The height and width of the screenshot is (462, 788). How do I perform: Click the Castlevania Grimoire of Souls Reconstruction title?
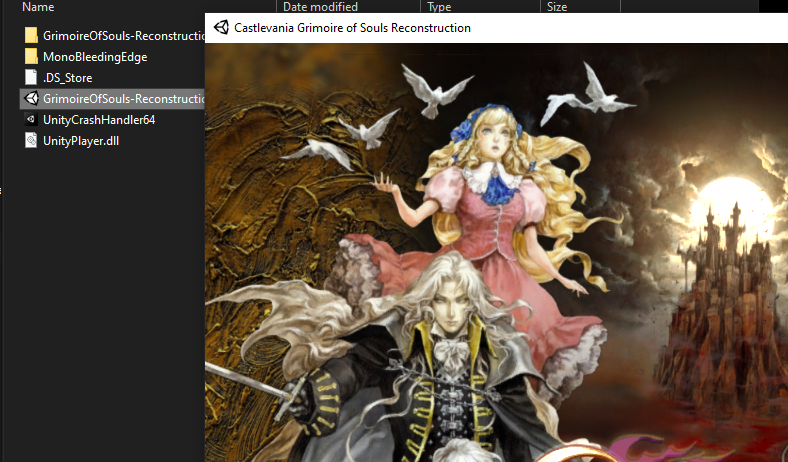(352, 28)
